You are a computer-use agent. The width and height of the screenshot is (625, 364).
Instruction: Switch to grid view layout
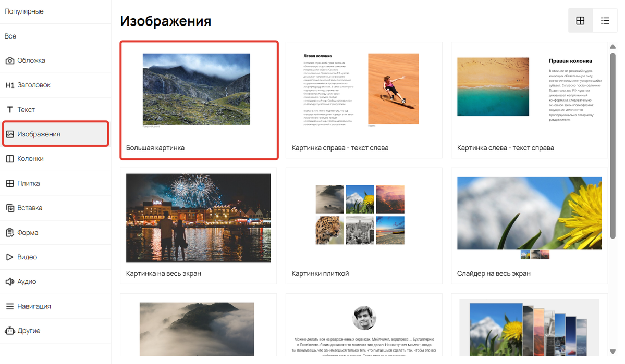[580, 21]
